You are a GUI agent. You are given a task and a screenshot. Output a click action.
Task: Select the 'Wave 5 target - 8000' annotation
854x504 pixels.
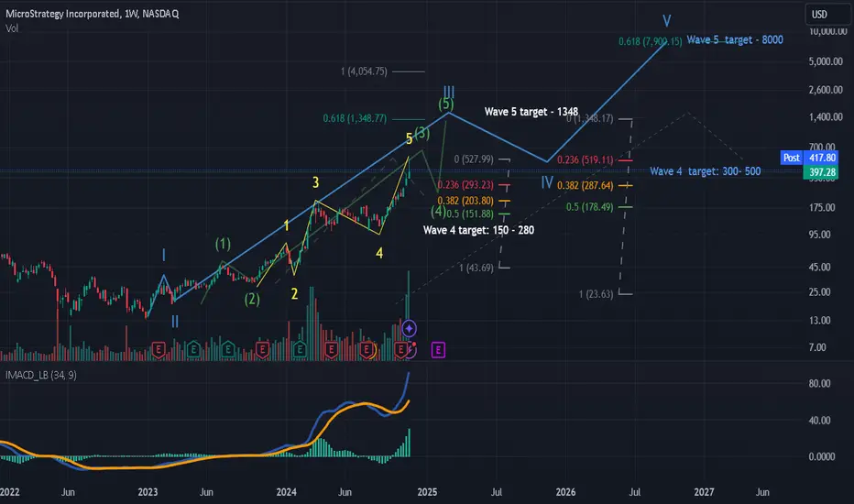735,39
